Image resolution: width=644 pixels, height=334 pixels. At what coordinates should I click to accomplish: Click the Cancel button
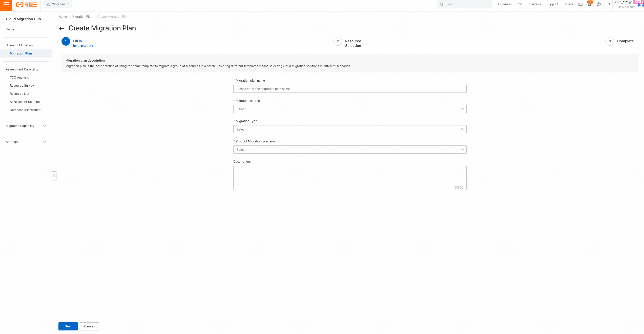click(x=89, y=326)
